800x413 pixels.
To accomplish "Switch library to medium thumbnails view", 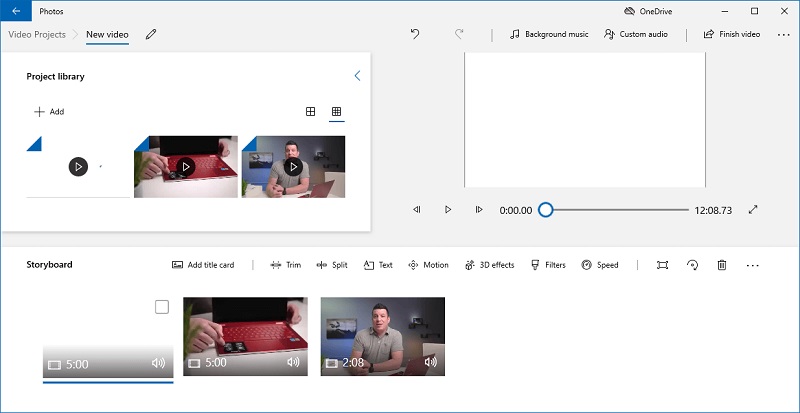I will [310, 111].
